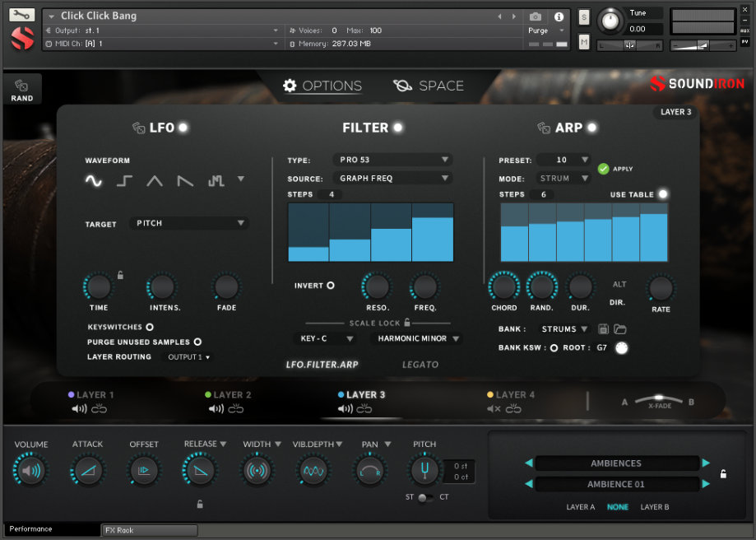
Task: Click the LEGATO label
Action: click(420, 364)
